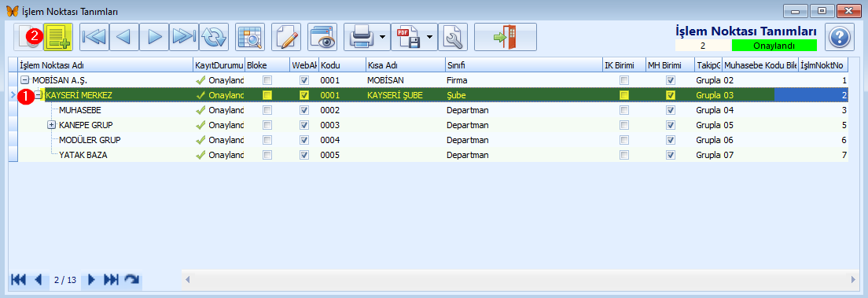Open the printer dropdown arrow

click(383, 37)
